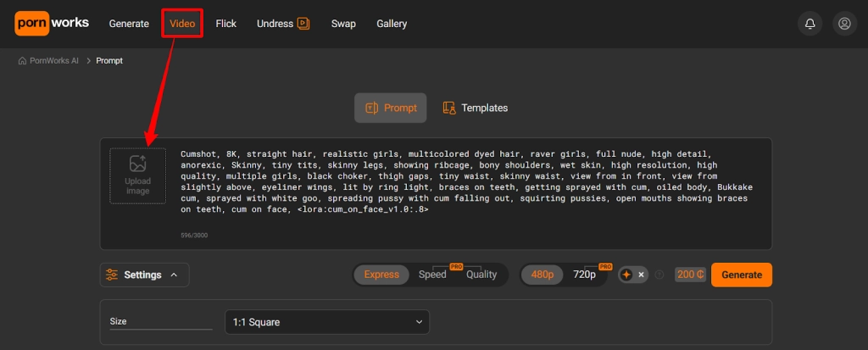868x350 pixels.
Task: Open the Flick section
Action: point(225,24)
